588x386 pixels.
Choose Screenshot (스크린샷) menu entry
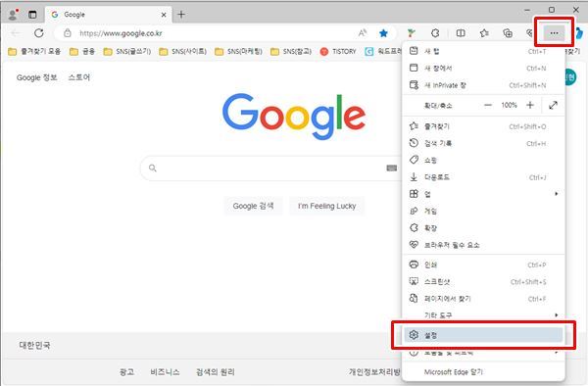(483, 282)
